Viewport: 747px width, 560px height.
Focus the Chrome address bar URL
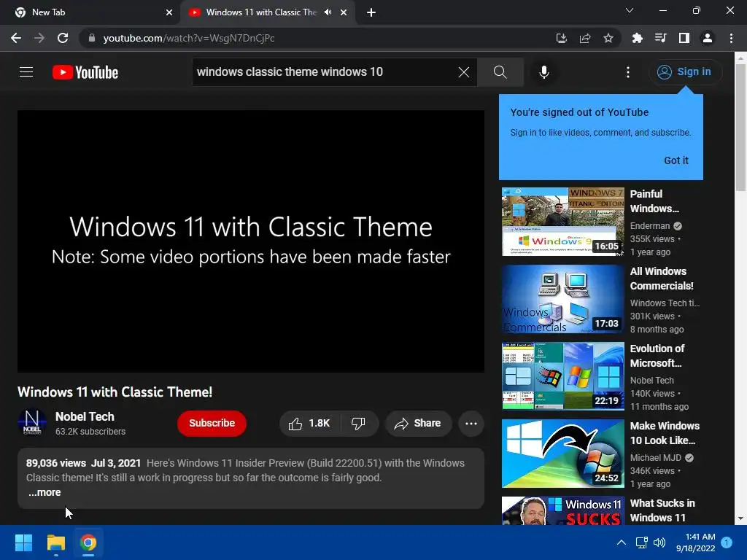(x=189, y=38)
